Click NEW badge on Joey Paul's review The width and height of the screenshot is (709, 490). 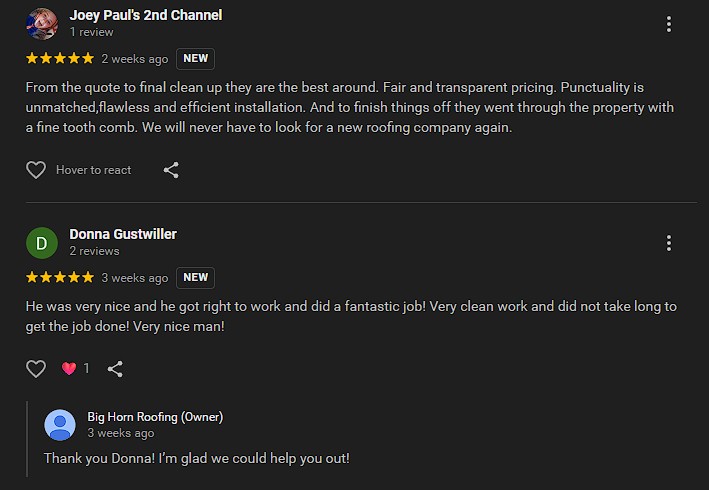[195, 59]
